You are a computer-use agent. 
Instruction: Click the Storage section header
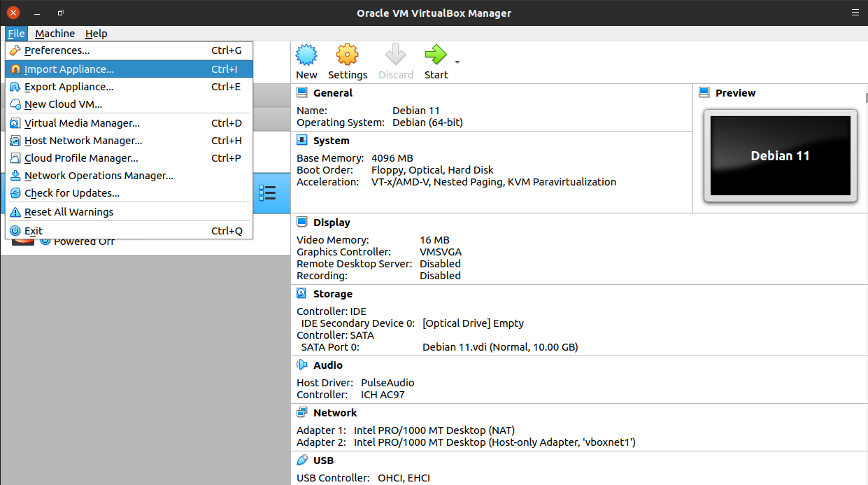click(x=332, y=294)
